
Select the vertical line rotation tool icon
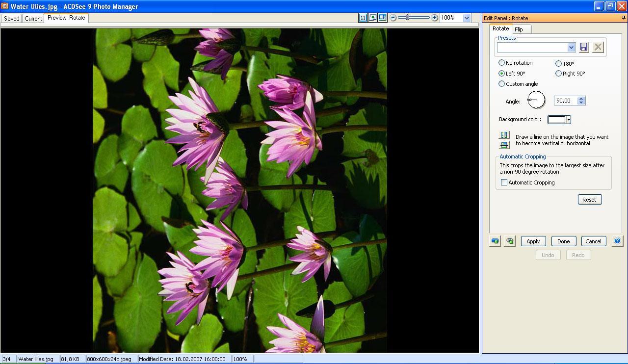503,135
